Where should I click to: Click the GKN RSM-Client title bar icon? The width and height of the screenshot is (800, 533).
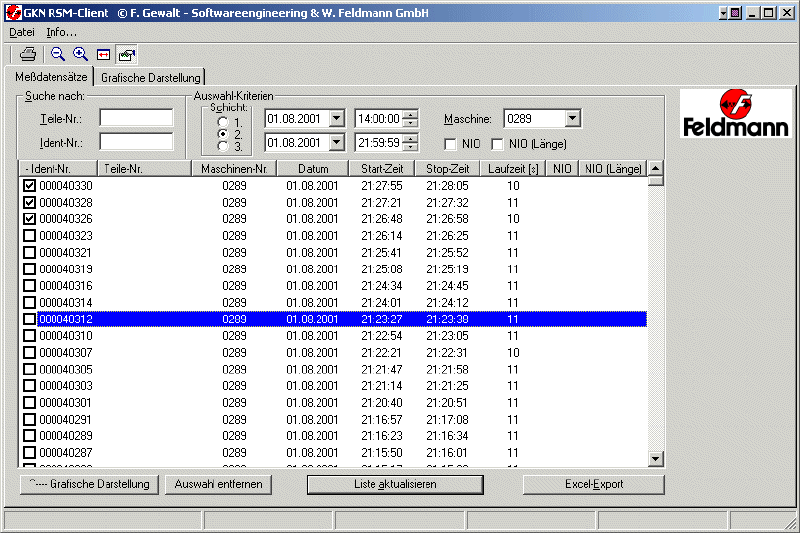[13, 12]
